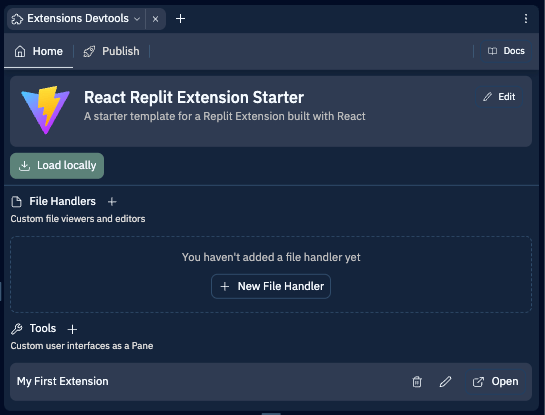The image size is (545, 415).
Task: Edit My First Extension with pencil icon
Action: click(445, 382)
